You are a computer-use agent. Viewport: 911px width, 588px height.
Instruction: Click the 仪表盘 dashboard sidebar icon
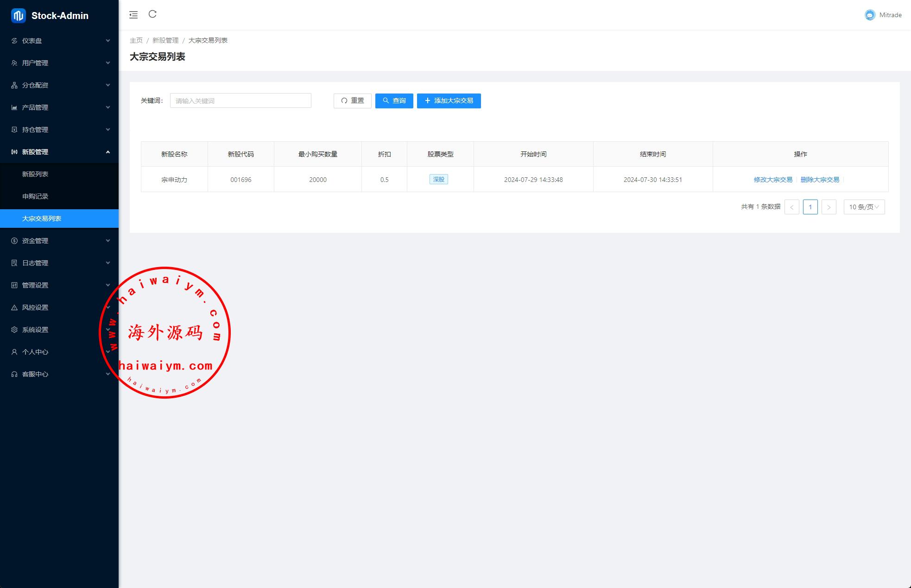(x=14, y=41)
